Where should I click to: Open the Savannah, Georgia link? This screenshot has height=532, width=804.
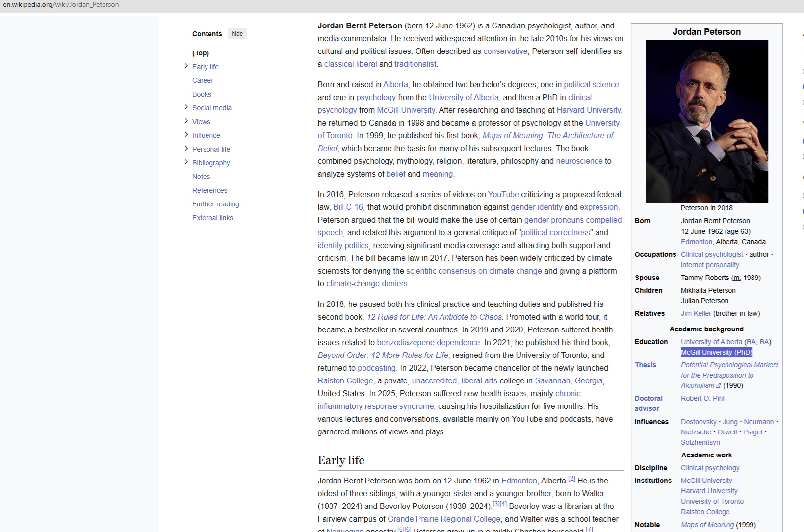[569, 380]
